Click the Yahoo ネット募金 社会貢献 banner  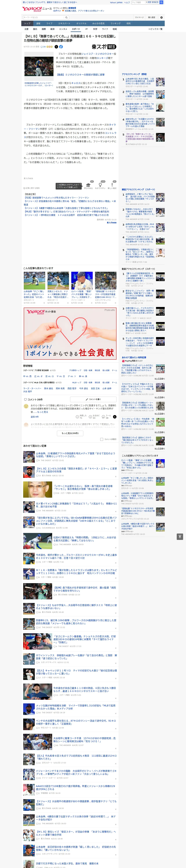(x=70, y=334)
